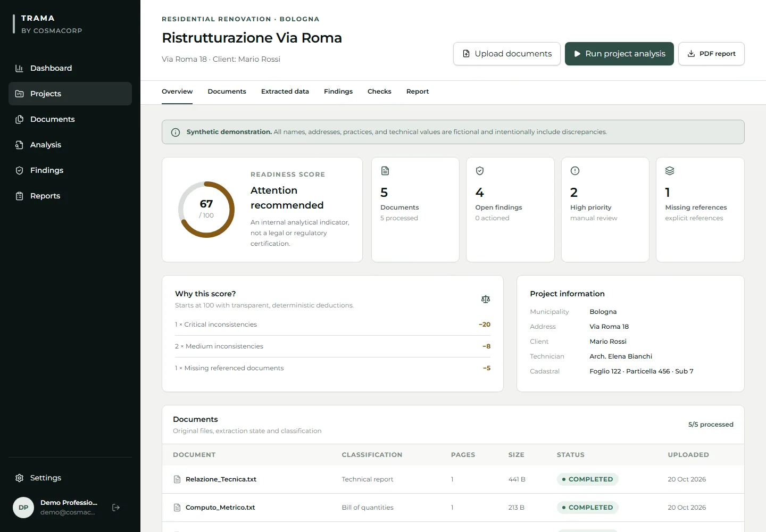Click the Critical inconsistencies deduction row
Screen dimensions: 766x532
332,325
